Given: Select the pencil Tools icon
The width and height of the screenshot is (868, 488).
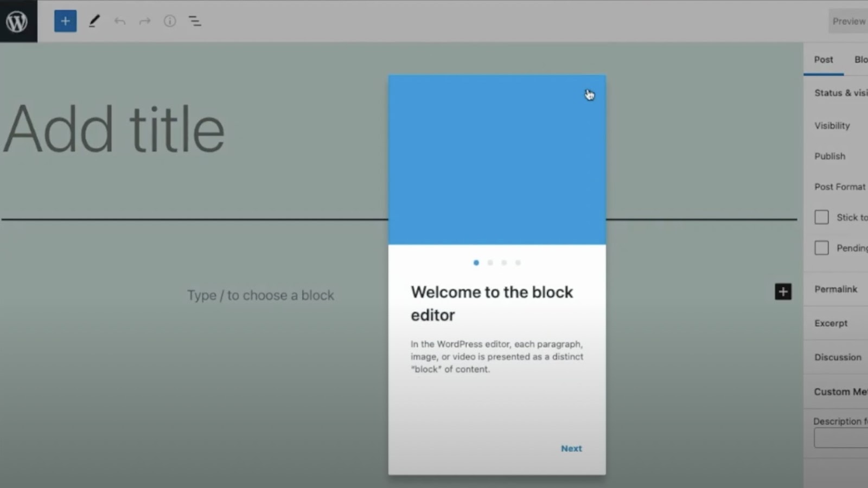Looking at the screenshot, I should point(94,21).
